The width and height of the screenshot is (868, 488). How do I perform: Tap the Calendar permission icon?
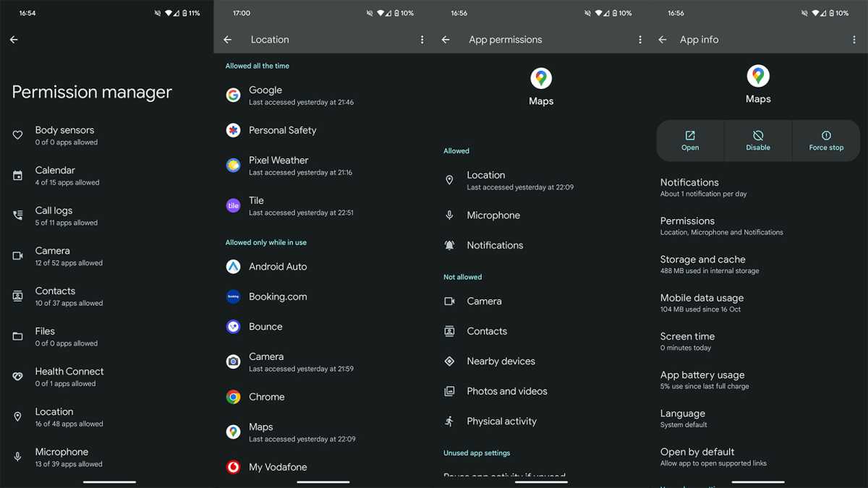click(18, 176)
